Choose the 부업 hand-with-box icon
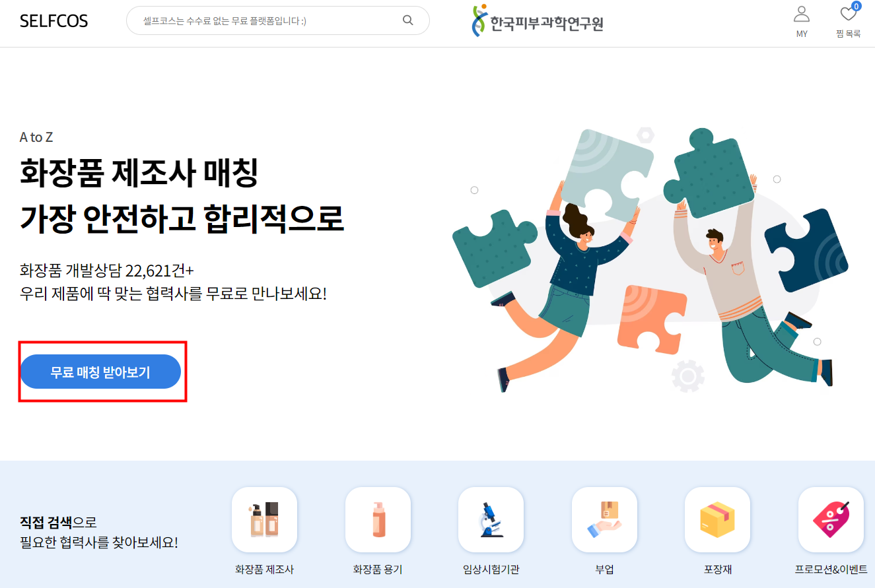The image size is (875, 588). 604,519
